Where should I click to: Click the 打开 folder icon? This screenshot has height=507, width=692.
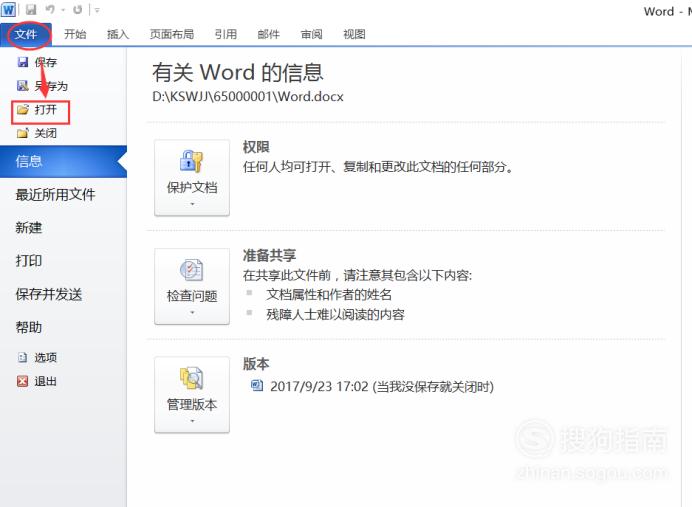[23, 109]
